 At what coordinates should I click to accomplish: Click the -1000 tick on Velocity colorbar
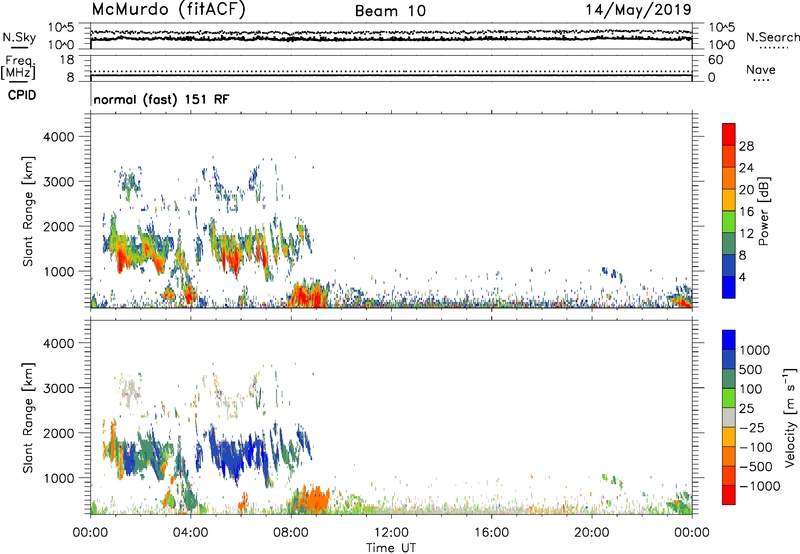coord(760,486)
